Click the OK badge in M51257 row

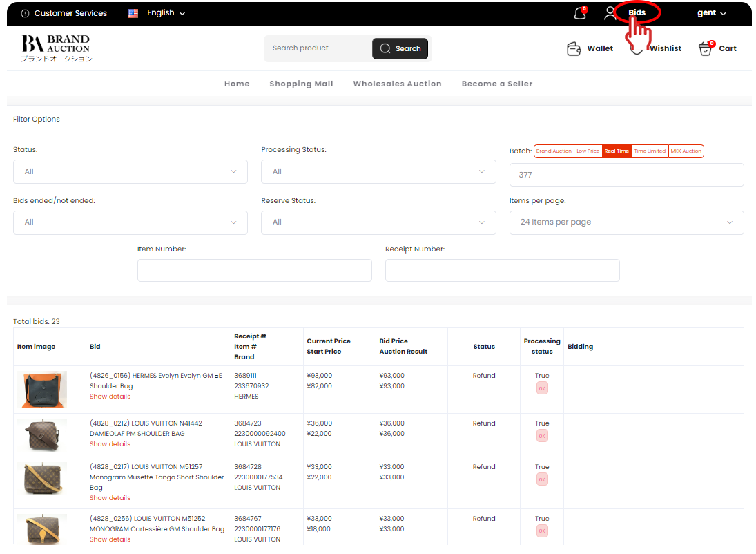pyautogui.click(x=542, y=479)
